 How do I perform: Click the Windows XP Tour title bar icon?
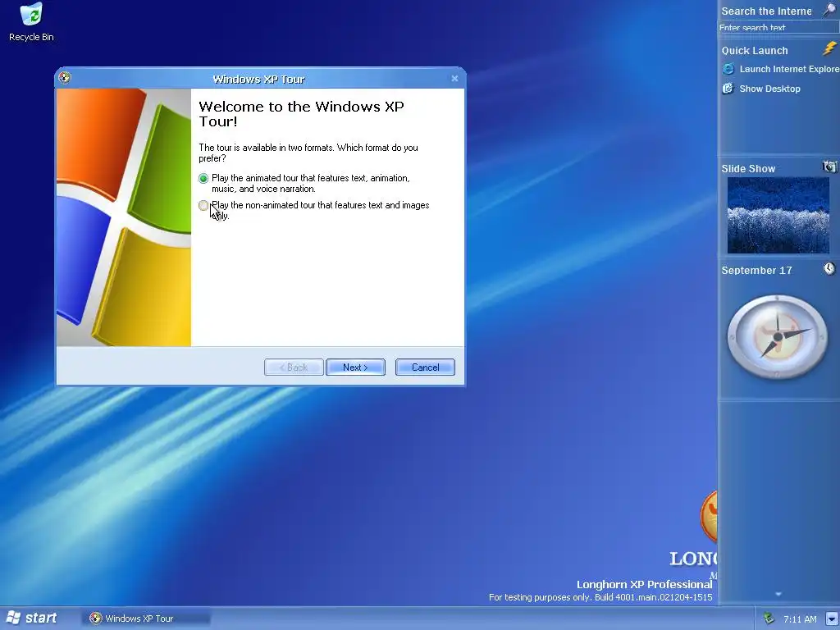[64, 78]
